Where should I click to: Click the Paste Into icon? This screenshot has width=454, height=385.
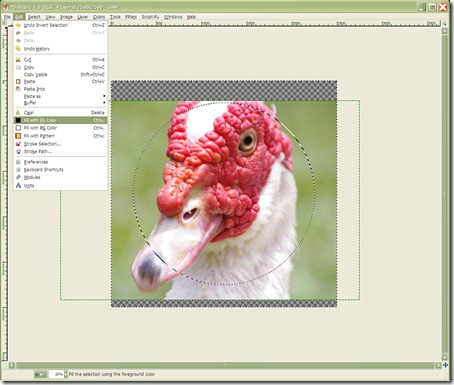18,89
